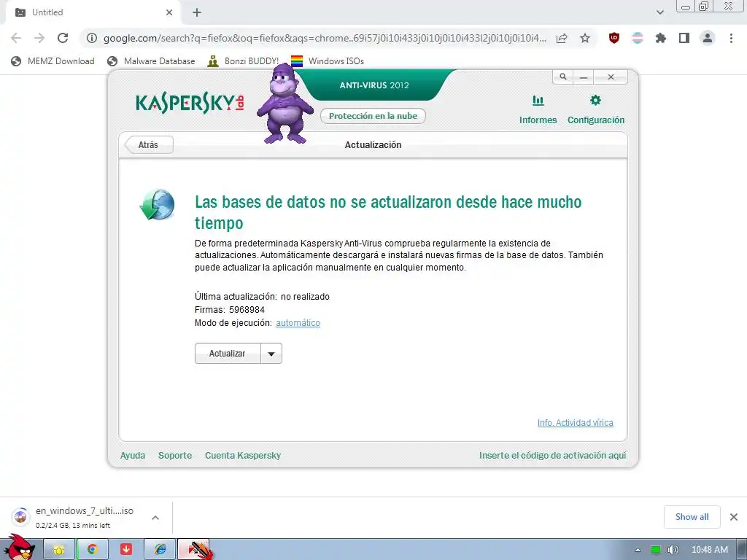Open Info. Actividad vírica link
747x560 pixels.
pyautogui.click(x=575, y=422)
